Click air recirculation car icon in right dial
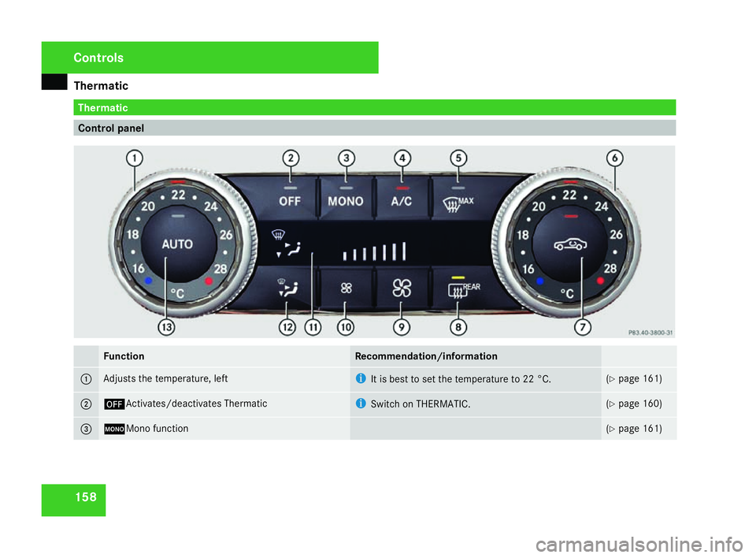The width and height of the screenshot is (756, 558). point(570,244)
